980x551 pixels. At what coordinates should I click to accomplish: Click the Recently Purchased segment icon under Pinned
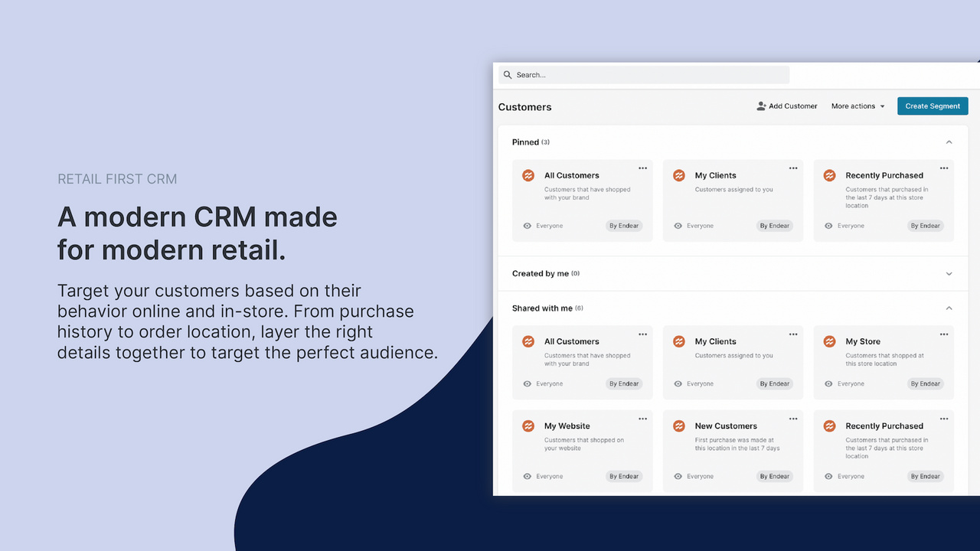tap(829, 175)
